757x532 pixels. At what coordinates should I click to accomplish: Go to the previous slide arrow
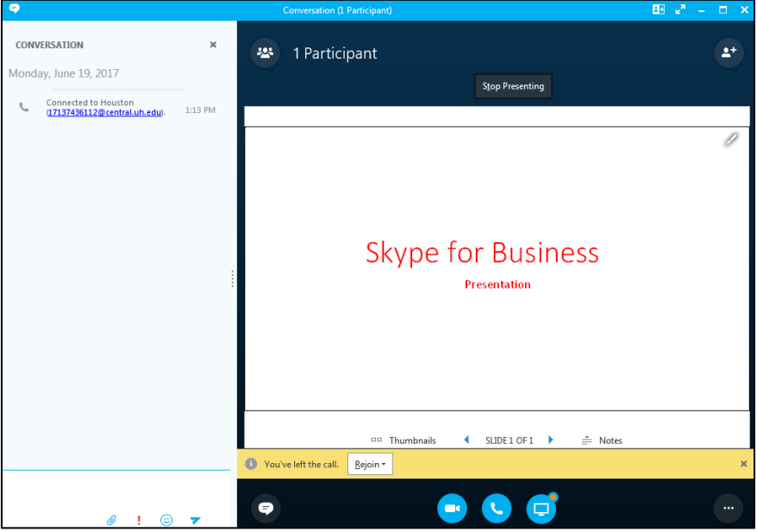[x=466, y=440]
